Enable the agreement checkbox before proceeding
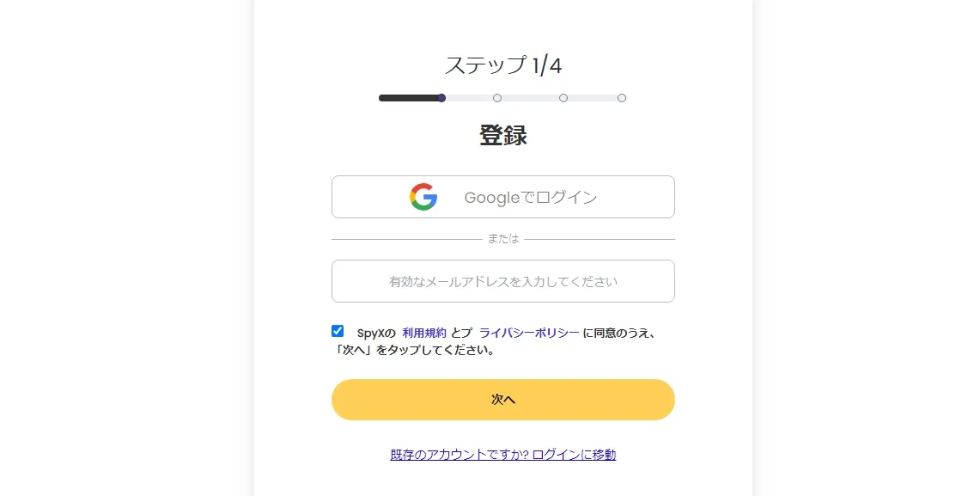Screen dimensions: 980x496 [x=338, y=329]
